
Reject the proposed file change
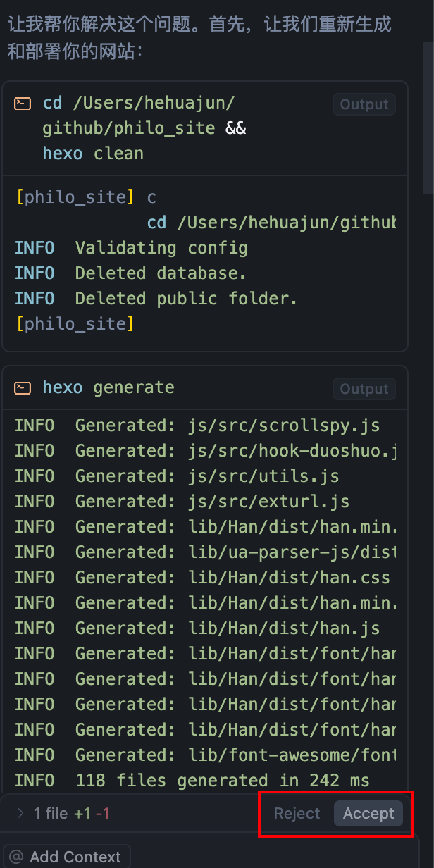point(297,814)
